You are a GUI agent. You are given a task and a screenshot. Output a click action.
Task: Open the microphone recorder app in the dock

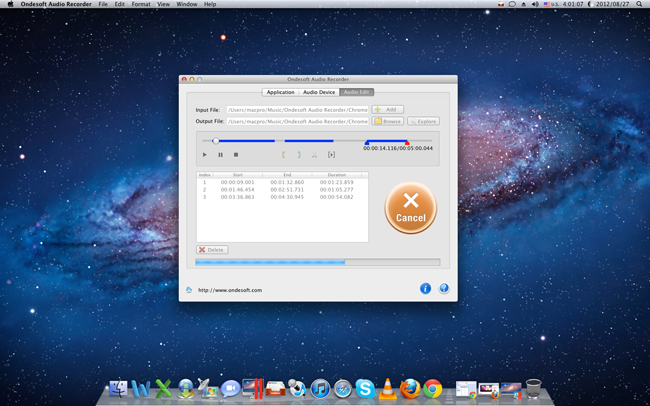click(x=298, y=389)
